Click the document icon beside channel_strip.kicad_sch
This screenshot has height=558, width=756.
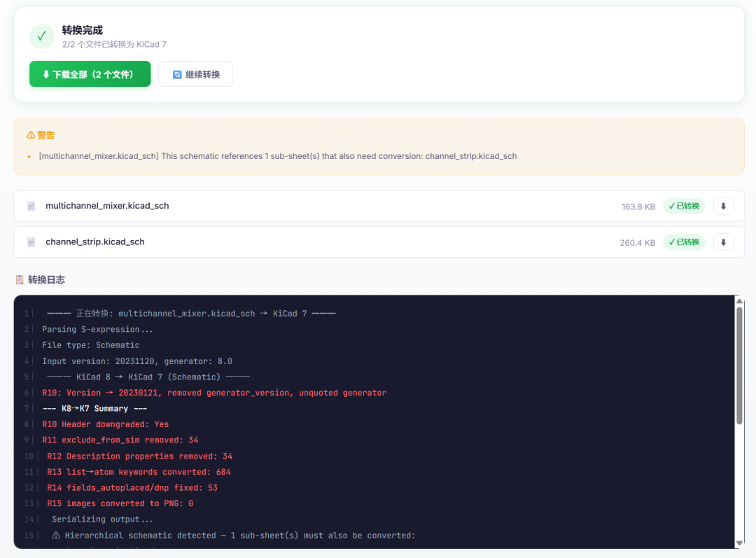tap(31, 242)
